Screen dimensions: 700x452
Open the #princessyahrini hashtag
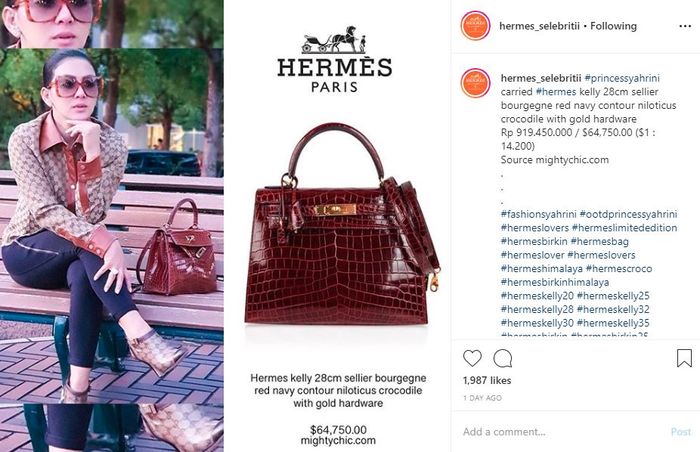coord(622,78)
